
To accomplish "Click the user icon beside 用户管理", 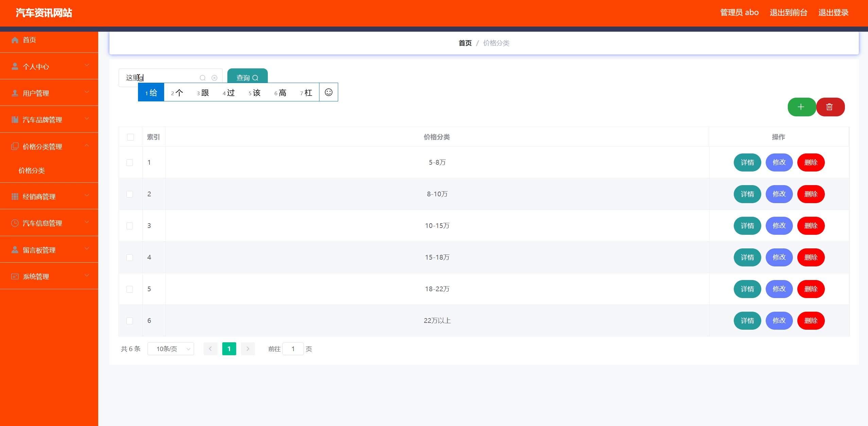I will pos(15,93).
